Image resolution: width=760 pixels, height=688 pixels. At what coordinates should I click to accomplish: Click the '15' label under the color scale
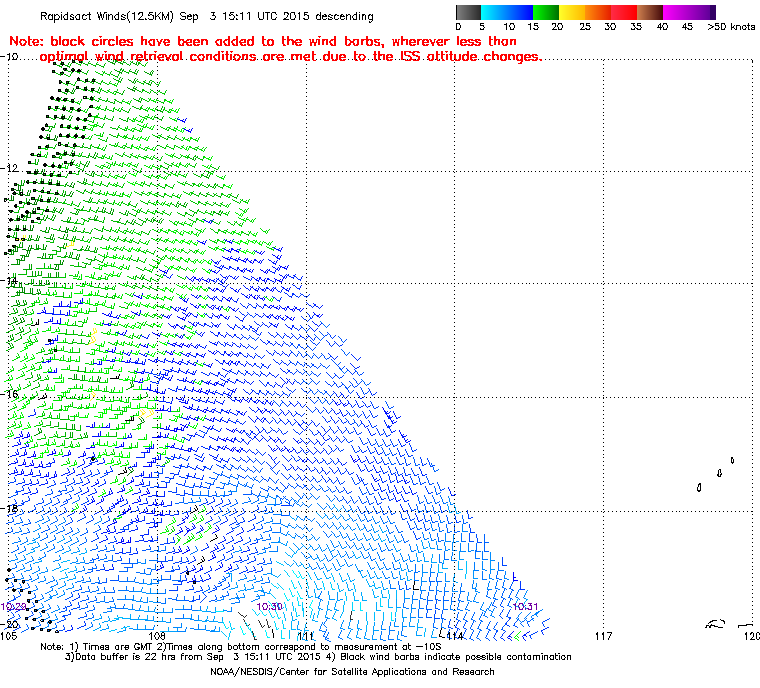[533, 27]
